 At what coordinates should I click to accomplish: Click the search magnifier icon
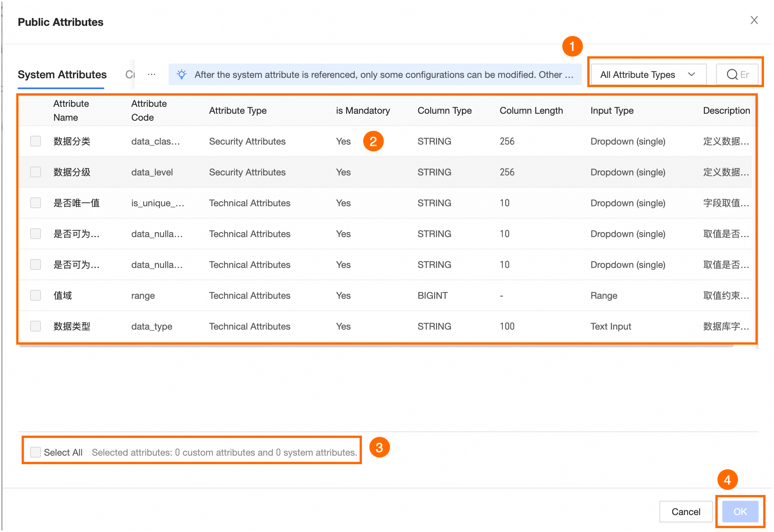click(x=732, y=74)
